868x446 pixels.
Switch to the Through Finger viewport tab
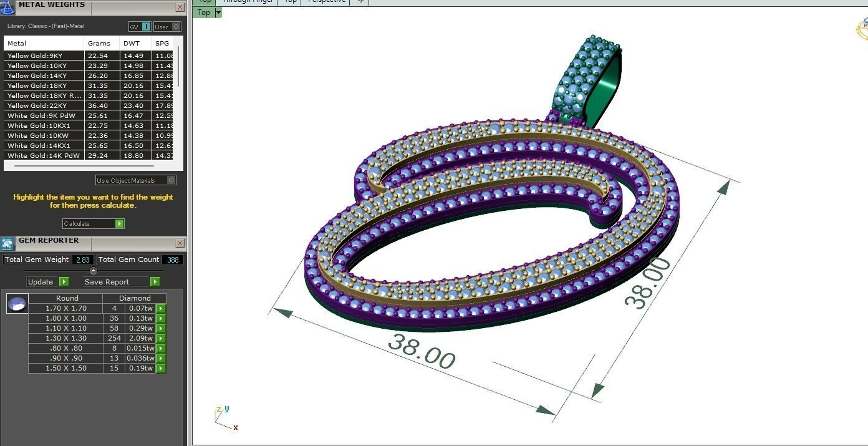[248, 1]
